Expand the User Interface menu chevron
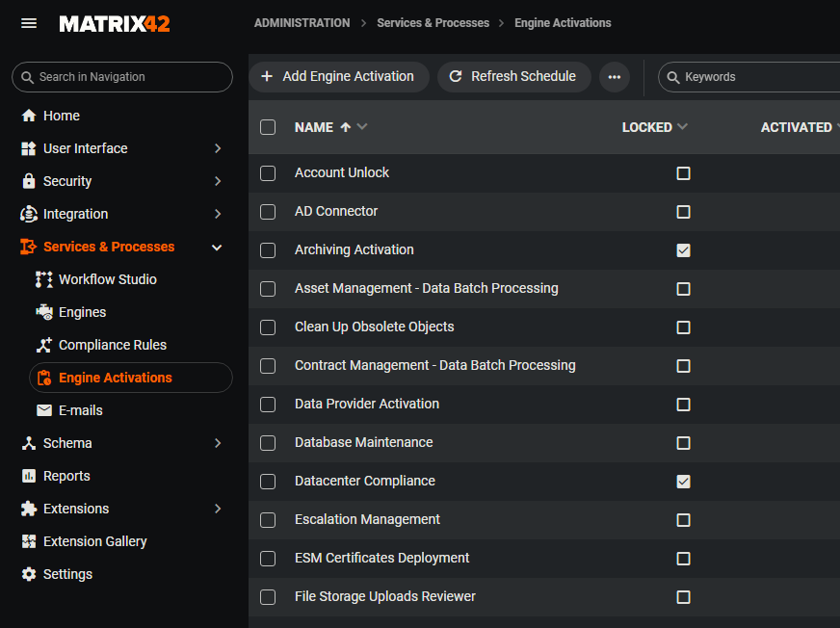Image resolution: width=840 pixels, height=628 pixels. [x=218, y=148]
